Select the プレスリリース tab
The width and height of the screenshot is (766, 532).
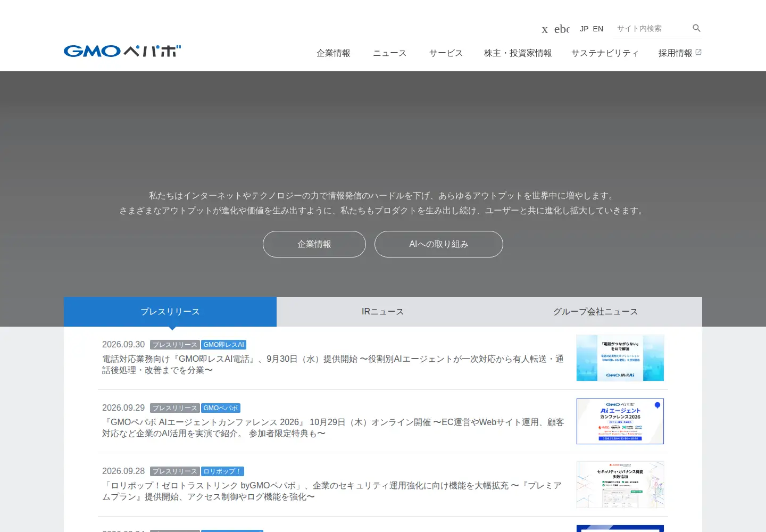[x=170, y=312]
